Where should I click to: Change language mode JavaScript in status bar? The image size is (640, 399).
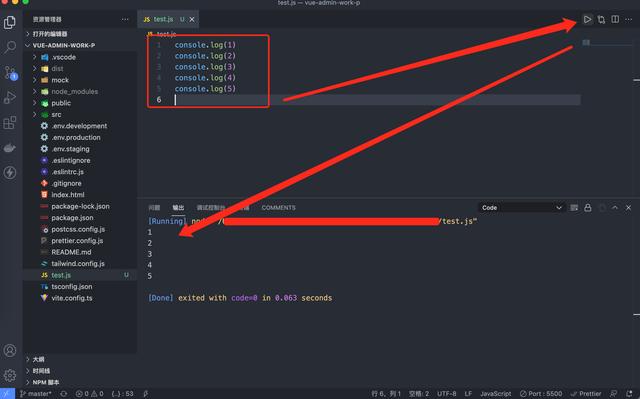[496, 394]
